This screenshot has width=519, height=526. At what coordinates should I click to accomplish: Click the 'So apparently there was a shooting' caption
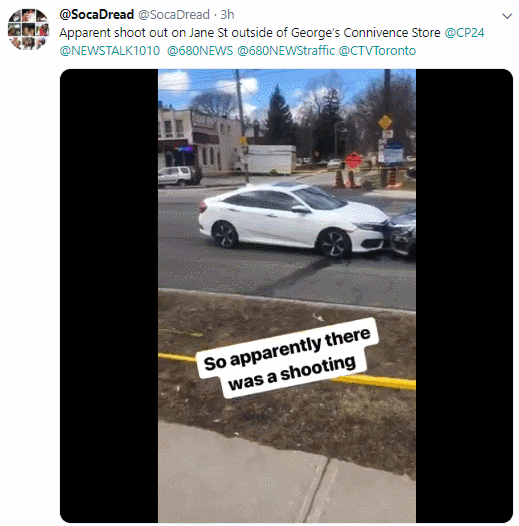pyautogui.click(x=288, y=358)
